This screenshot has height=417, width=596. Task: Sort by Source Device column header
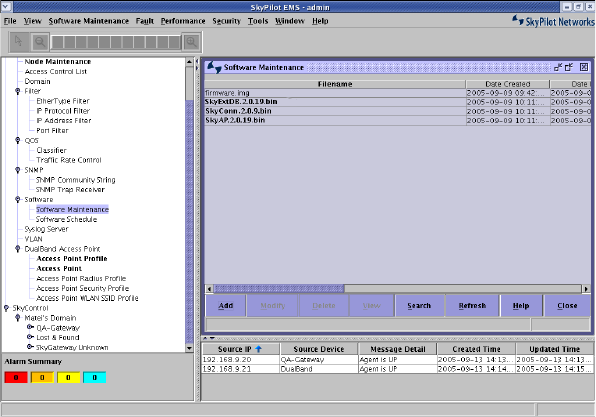click(x=319, y=349)
